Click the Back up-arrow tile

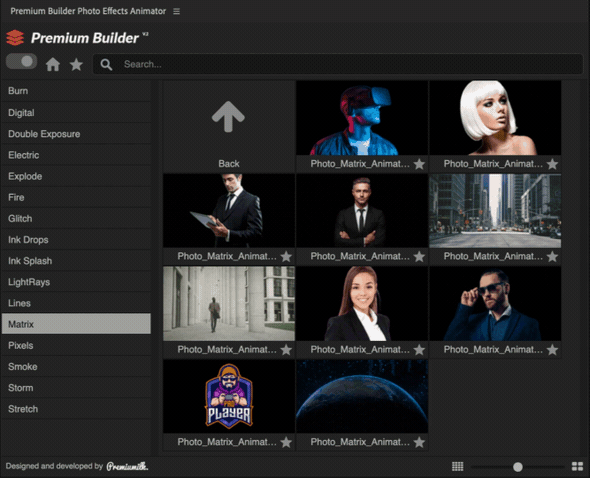tap(229, 126)
